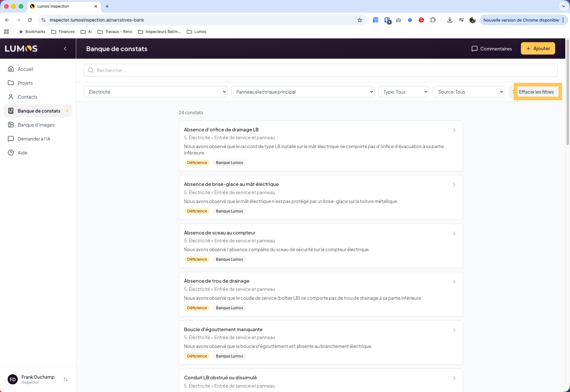This screenshot has height=392, width=570.
Task: Collapse the Lumos sidebar with chevron
Action: [x=65, y=49]
